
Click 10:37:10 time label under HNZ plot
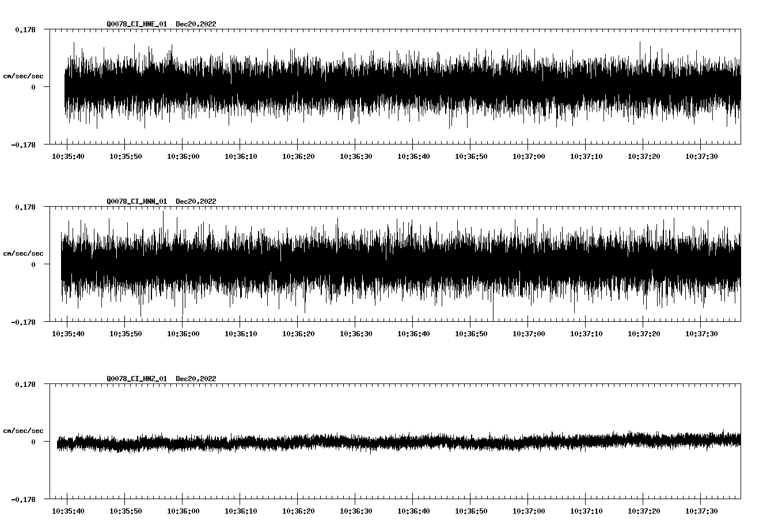point(586,511)
